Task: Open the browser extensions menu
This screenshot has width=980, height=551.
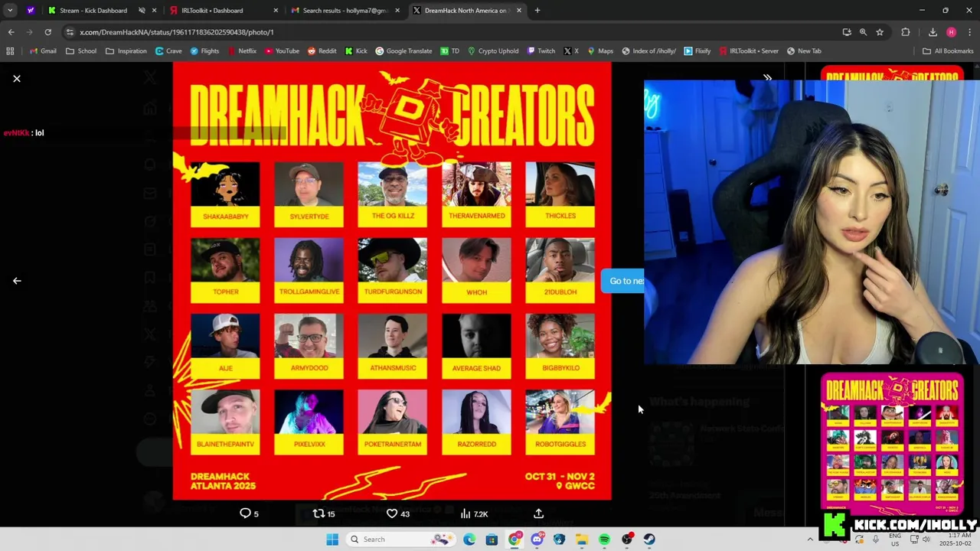Action: (906, 32)
